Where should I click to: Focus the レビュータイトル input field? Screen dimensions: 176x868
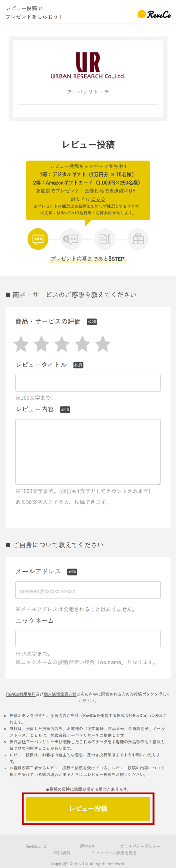coord(88,383)
